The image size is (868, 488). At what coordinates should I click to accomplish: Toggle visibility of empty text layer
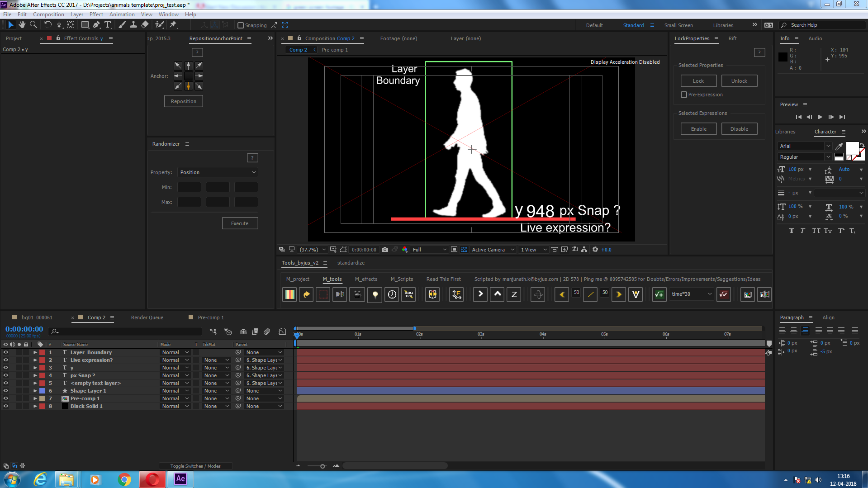point(6,383)
